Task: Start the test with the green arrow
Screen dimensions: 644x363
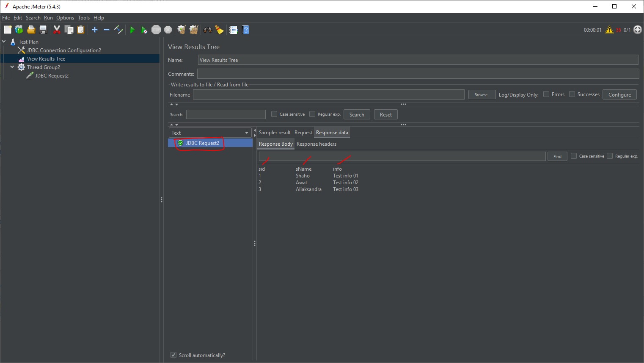Action: click(x=132, y=30)
